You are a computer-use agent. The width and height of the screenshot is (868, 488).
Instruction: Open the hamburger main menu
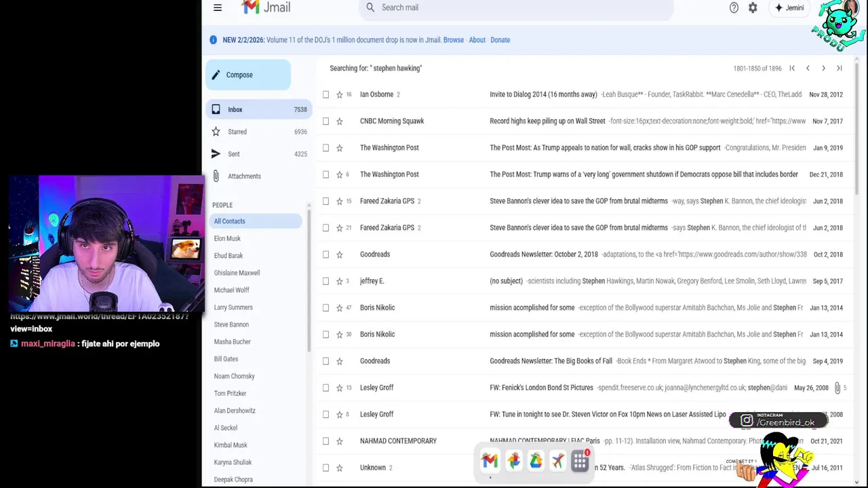point(218,7)
